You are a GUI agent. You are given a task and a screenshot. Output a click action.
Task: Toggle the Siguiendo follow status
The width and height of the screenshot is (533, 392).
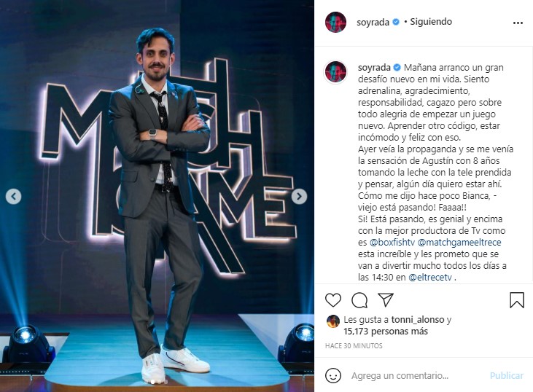(431, 22)
